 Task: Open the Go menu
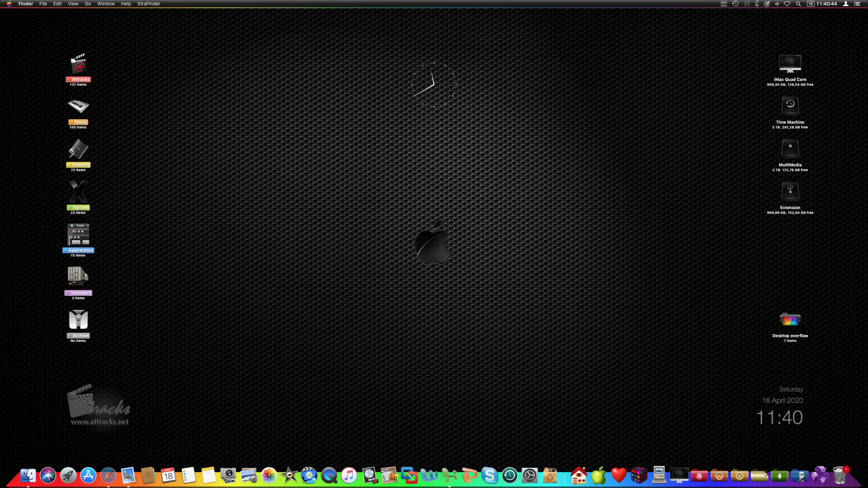88,4
